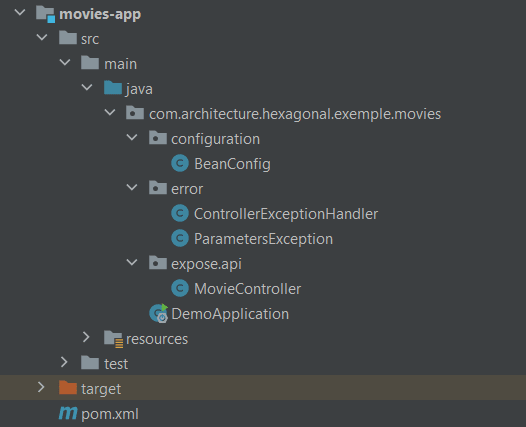
Task: Select com.architecture.hexagonal.exemple.movies package label
Action: 295,114
